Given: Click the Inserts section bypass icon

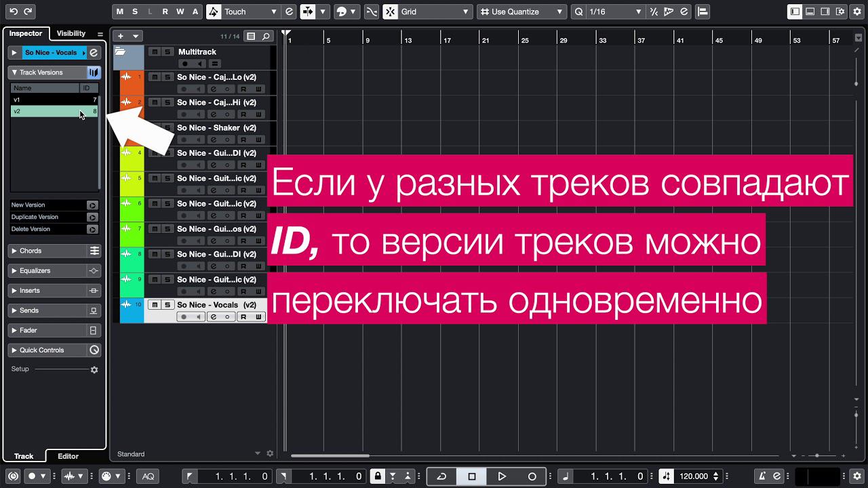Looking at the screenshot, I should coord(94,290).
